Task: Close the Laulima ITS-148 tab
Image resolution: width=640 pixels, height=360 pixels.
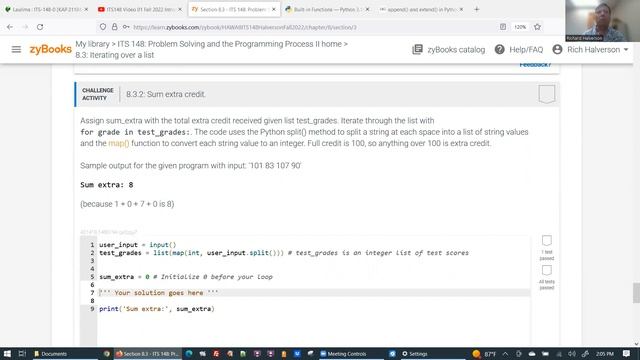Action: (86, 9)
